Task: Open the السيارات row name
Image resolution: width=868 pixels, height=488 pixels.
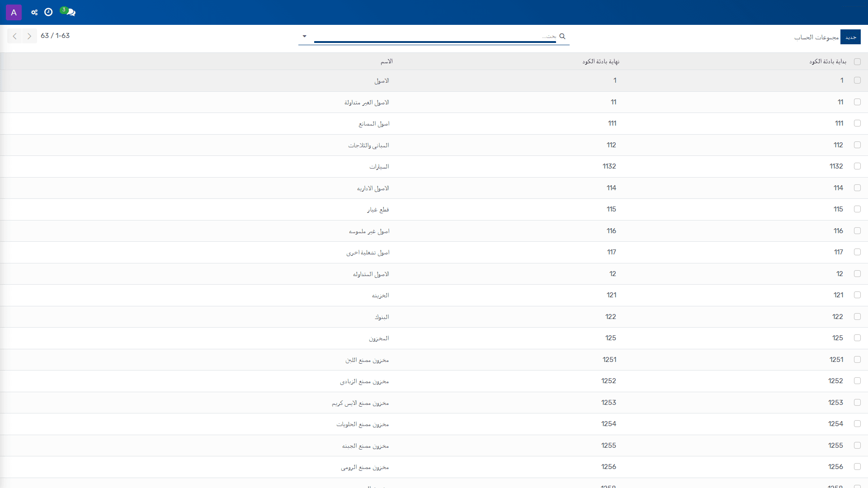Action: pyautogui.click(x=379, y=167)
